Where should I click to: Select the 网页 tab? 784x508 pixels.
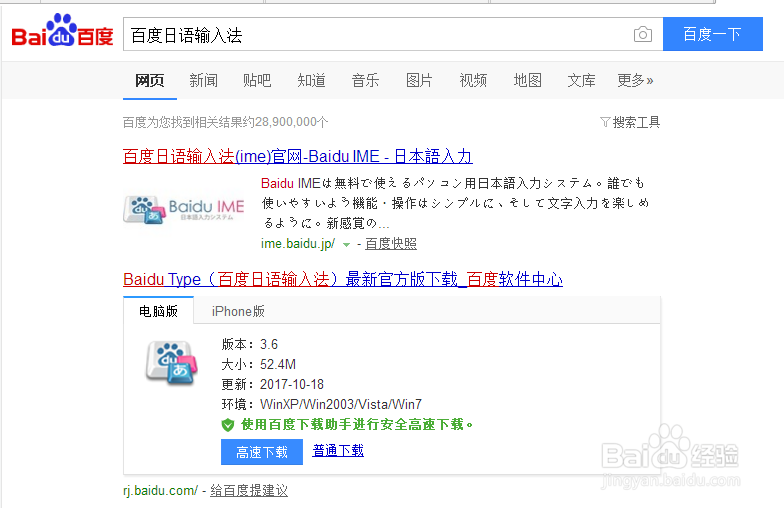[150, 80]
